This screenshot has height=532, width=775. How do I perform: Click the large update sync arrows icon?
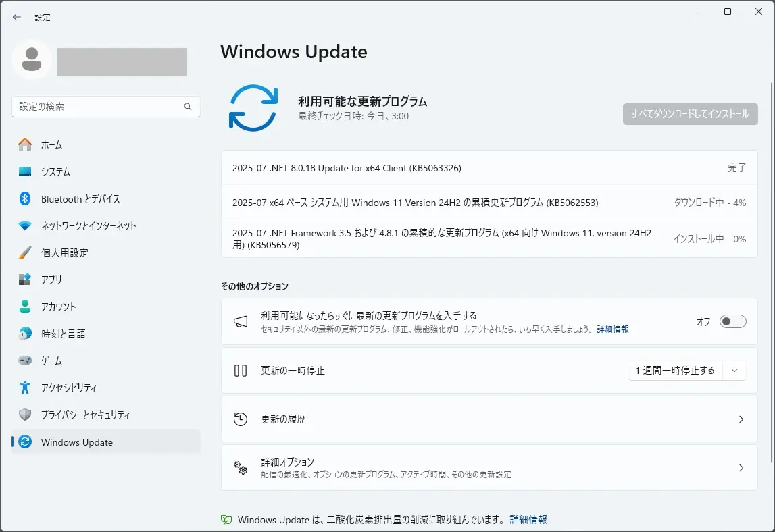tap(253, 108)
